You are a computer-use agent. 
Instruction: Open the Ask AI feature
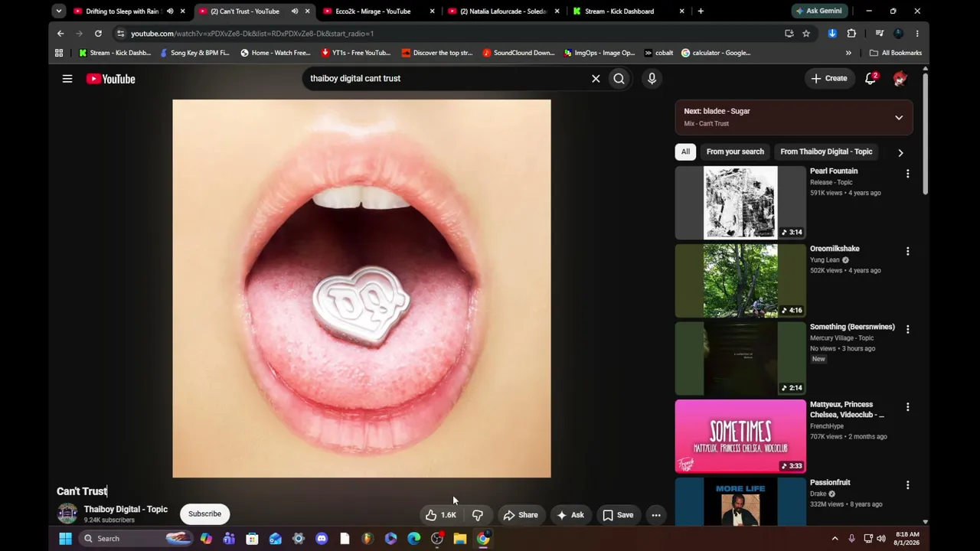coord(570,515)
